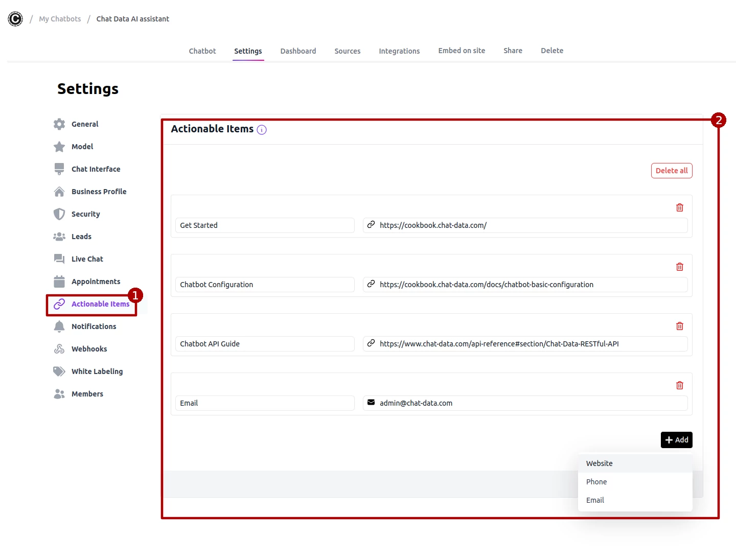Open Model settings section
736x560 pixels.
(x=82, y=147)
